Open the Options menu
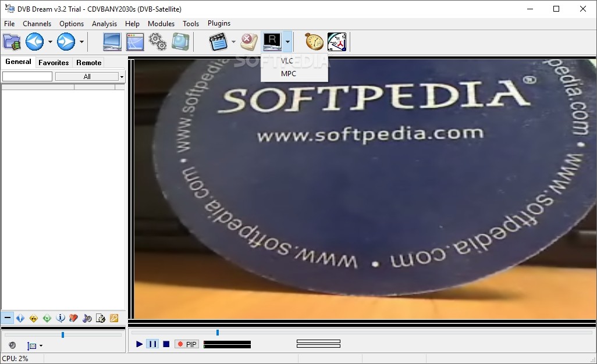 pos(72,24)
